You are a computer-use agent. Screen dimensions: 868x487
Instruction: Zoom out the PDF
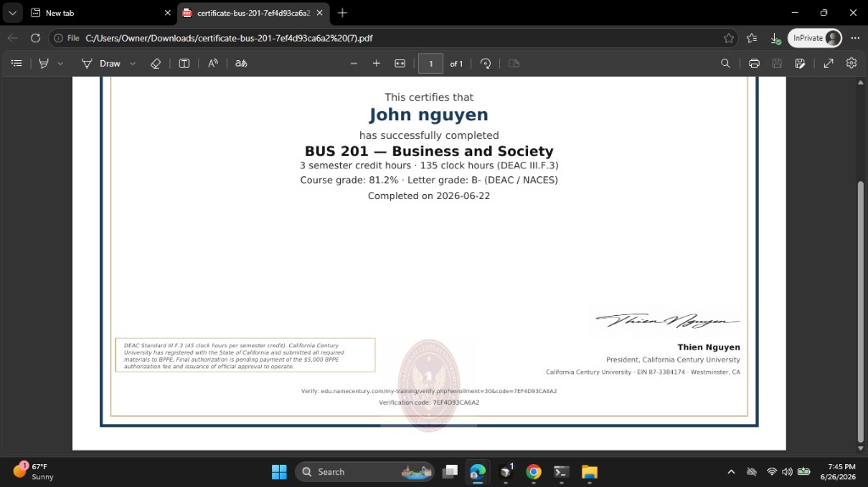[x=353, y=64]
